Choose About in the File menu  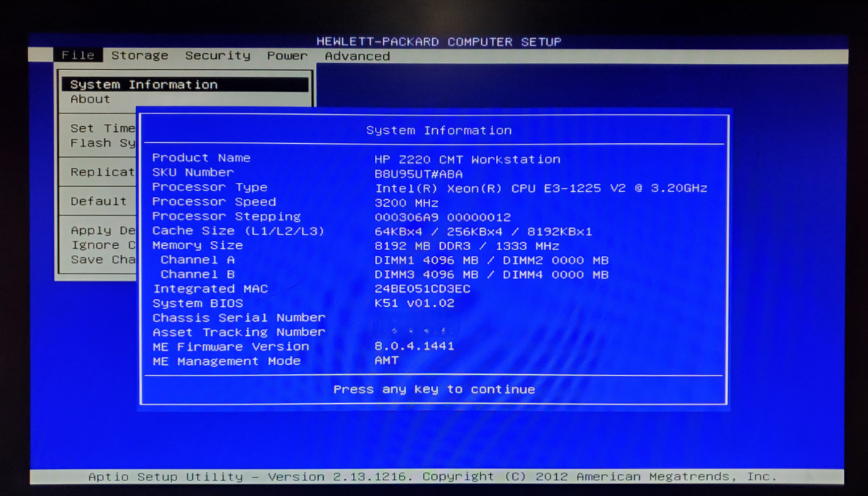tap(90, 99)
